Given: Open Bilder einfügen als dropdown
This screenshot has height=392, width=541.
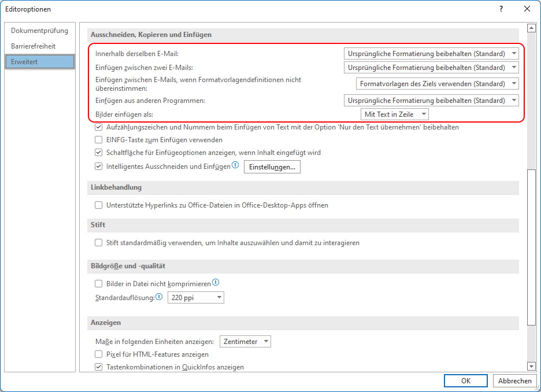Looking at the screenshot, I should [394, 114].
